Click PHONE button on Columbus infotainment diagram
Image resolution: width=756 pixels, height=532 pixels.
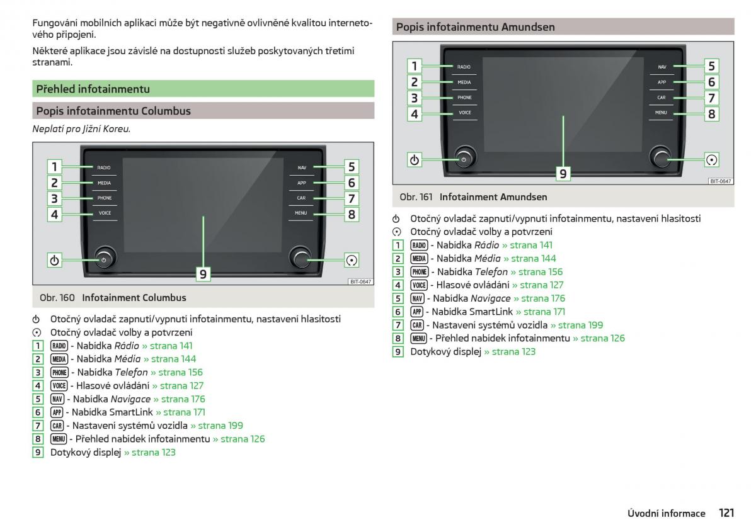(104, 198)
